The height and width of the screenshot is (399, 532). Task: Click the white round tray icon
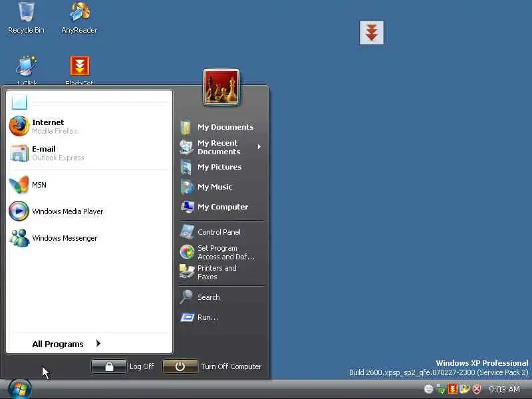point(428,389)
